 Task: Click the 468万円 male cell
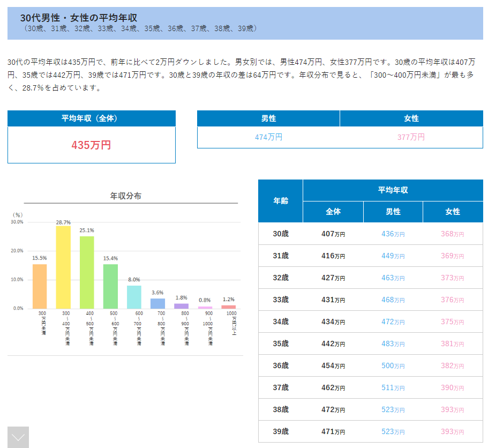pos(393,300)
